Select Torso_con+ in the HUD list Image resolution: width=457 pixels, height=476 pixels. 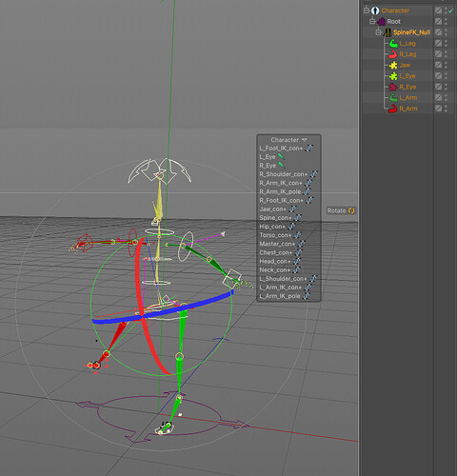point(275,235)
